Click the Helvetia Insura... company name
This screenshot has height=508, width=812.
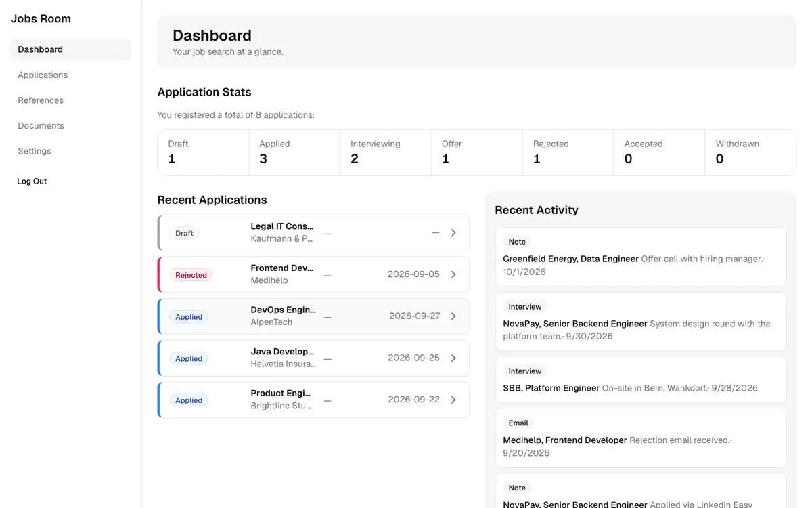click(283, 364)
